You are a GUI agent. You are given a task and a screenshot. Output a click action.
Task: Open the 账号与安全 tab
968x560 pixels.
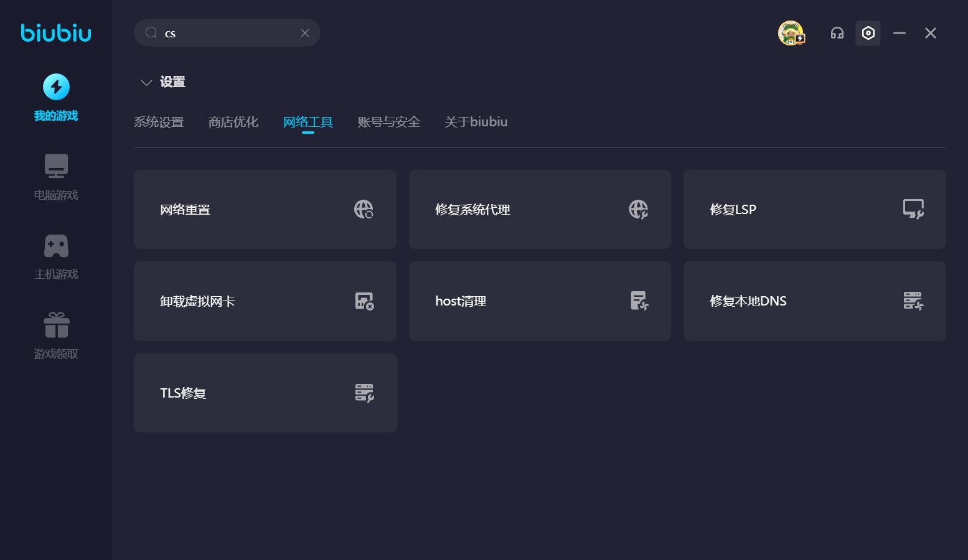click(389, 122)
